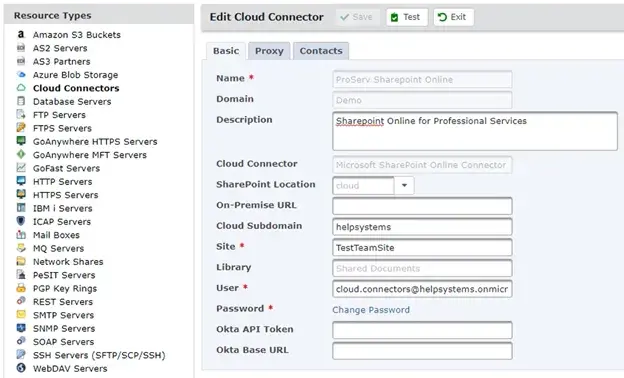Click the Mail Boxes icon
The image size is (624, 378).
pos(21,235)
